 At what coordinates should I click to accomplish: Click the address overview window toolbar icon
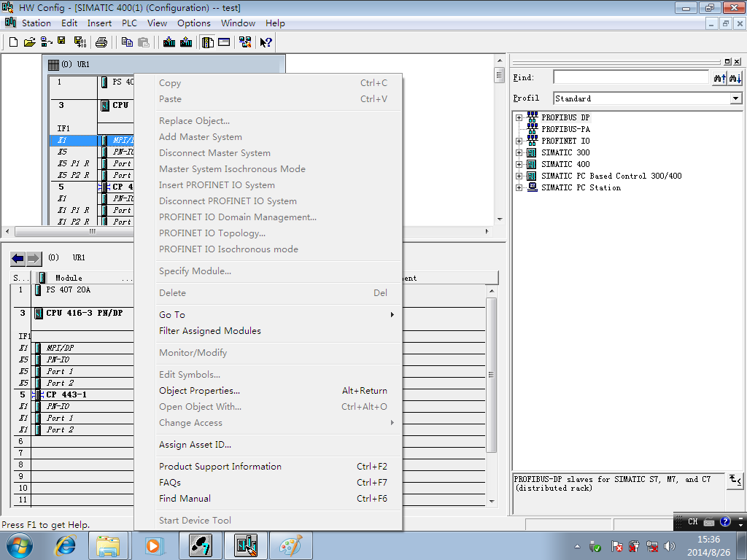224,42
